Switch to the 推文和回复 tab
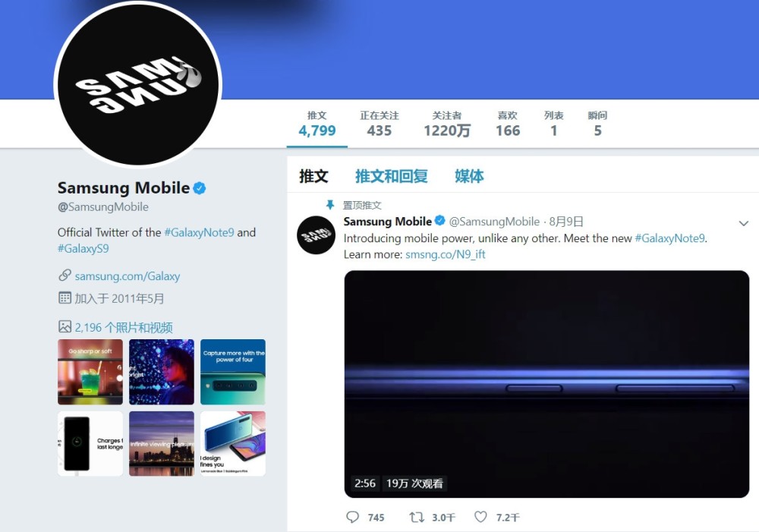The width and height of the screenshot is (759, 532). click(391, 176)
